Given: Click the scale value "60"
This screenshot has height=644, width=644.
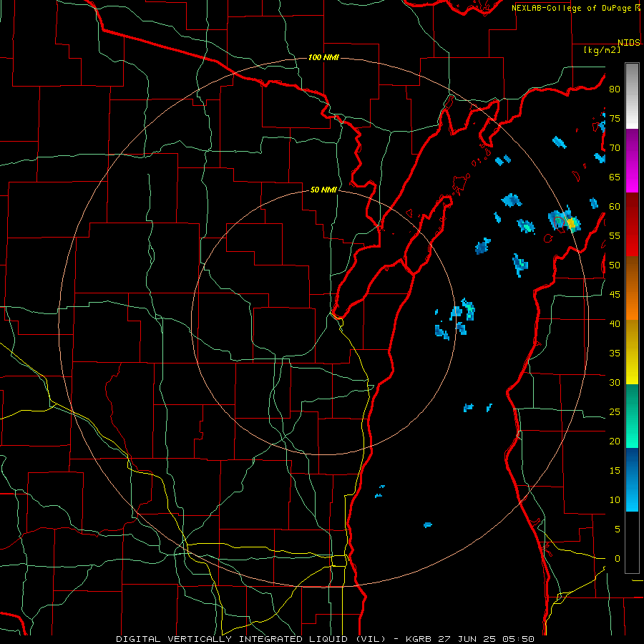Looking at the screenshot, I should [x=615, y=207].
